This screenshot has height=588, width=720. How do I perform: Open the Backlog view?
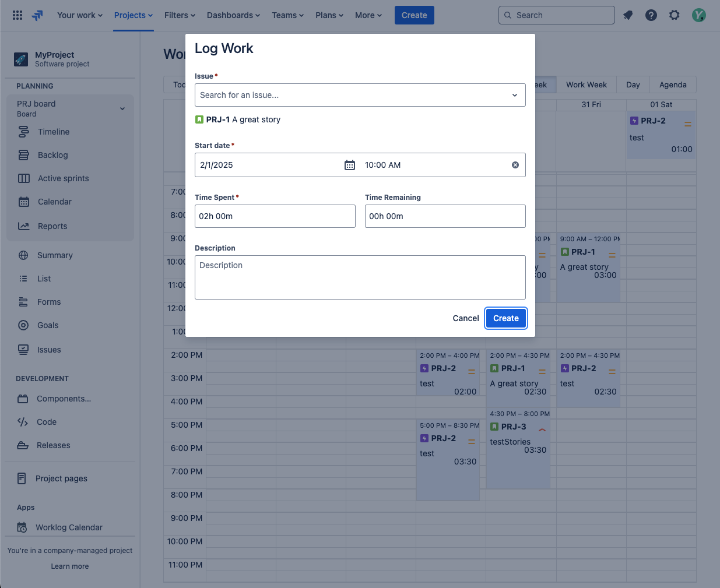[x=52, y=155]
